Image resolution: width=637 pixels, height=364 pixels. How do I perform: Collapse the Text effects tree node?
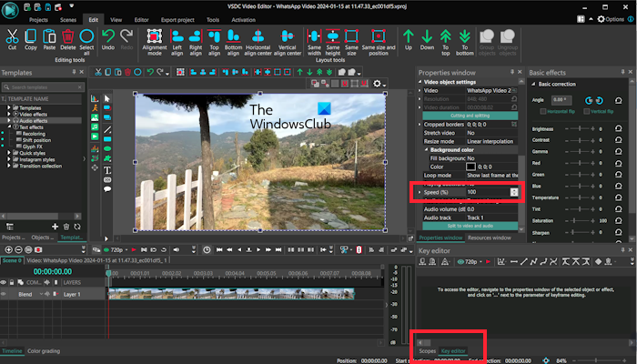pos(8,127)
